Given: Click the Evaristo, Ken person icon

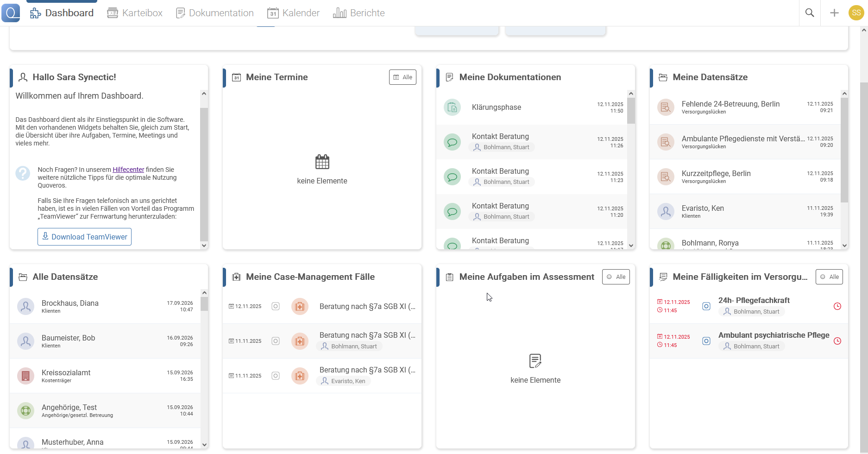Looking at the screenshot, I should click(666, 212).
